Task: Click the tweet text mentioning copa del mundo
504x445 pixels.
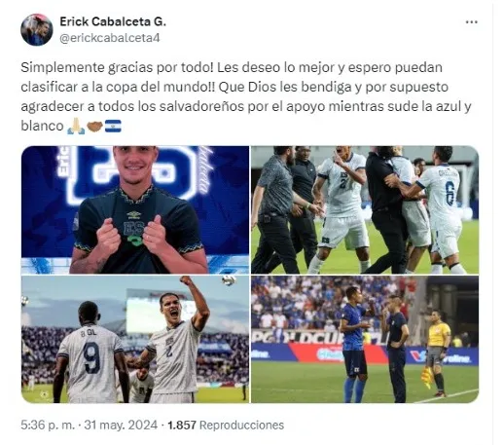Action: click(246, 96)
